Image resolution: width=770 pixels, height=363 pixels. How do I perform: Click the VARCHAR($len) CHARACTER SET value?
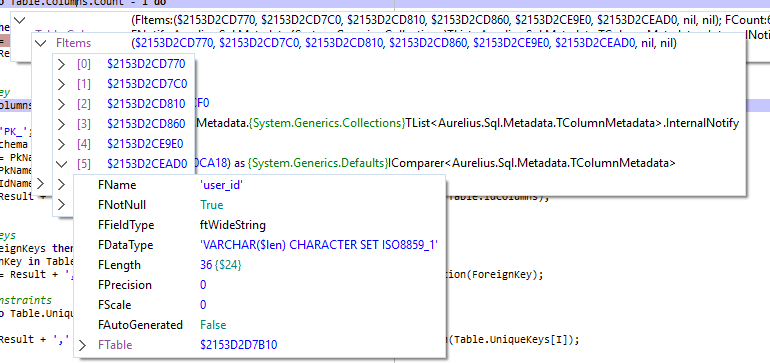coord(319,245)
